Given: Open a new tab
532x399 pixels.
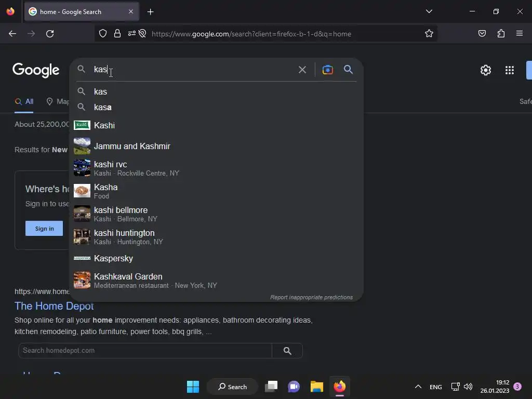Looking at the screenshot, I should click(x=150, y=12).
